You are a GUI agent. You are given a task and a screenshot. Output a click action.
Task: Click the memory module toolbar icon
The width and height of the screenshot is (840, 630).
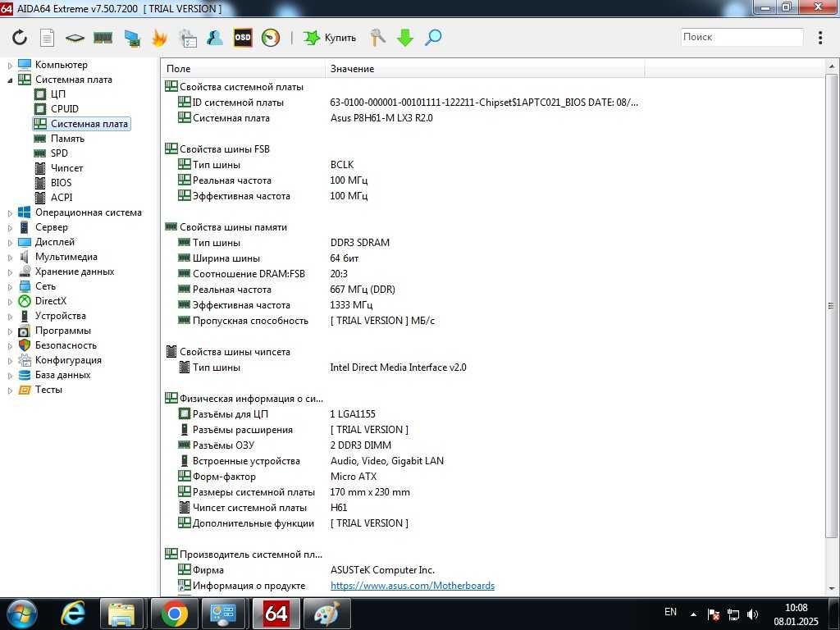pos(103,38)
